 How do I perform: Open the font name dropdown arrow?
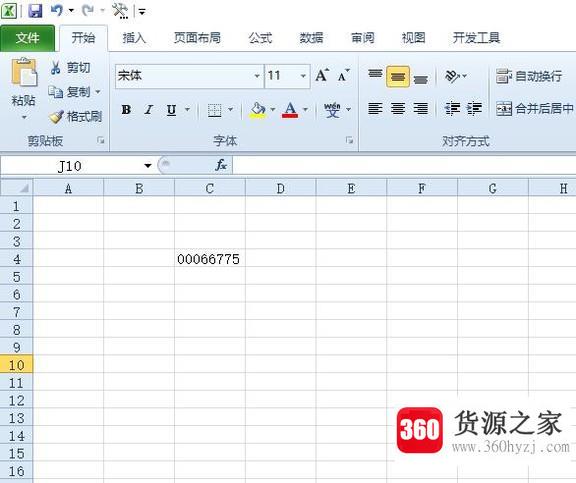tap(257, 76)
